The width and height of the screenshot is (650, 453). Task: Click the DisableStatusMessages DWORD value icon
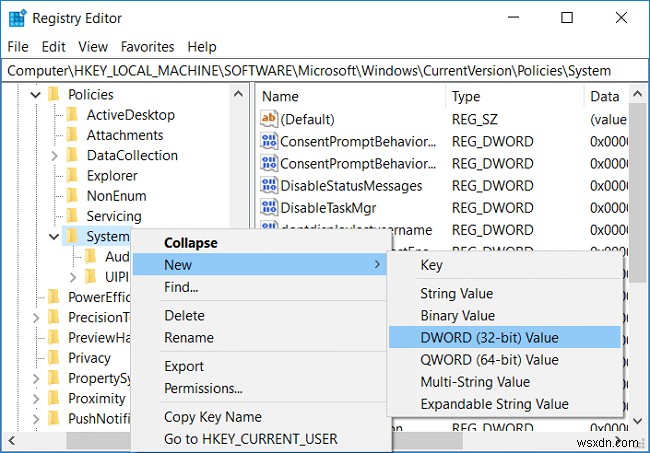coord(268,185)
